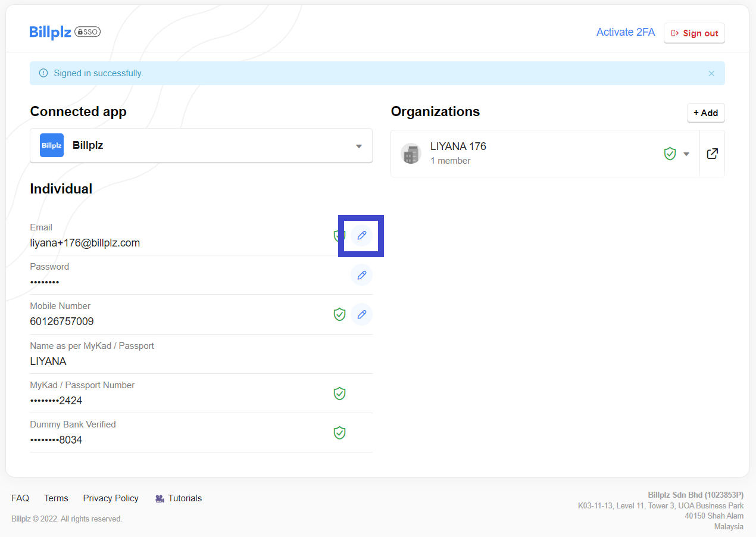The width and height of the screenshot is (756, 537).
Task: Click the Billplz app logo tile
Action: (x=52, y=145)
